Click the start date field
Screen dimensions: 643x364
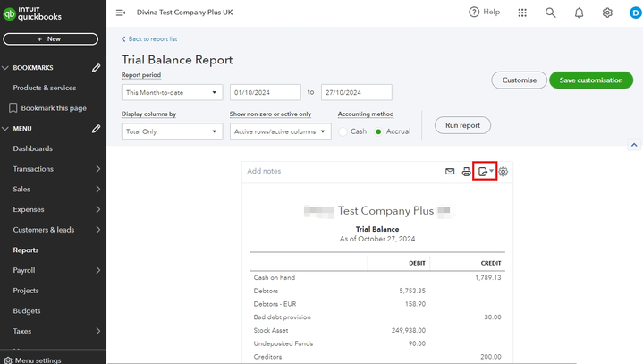tap(265, 92)
